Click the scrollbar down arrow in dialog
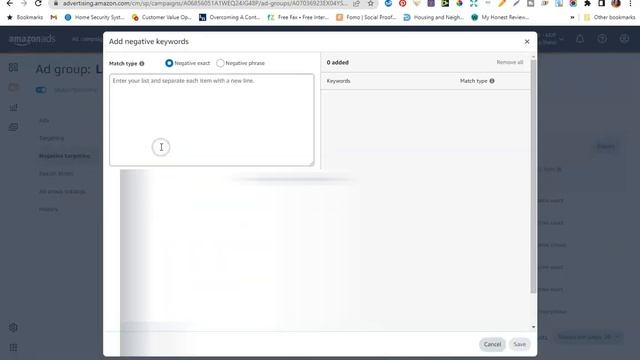Image resolution: width=640 pixels, height=360 pixels. point(533,327)
